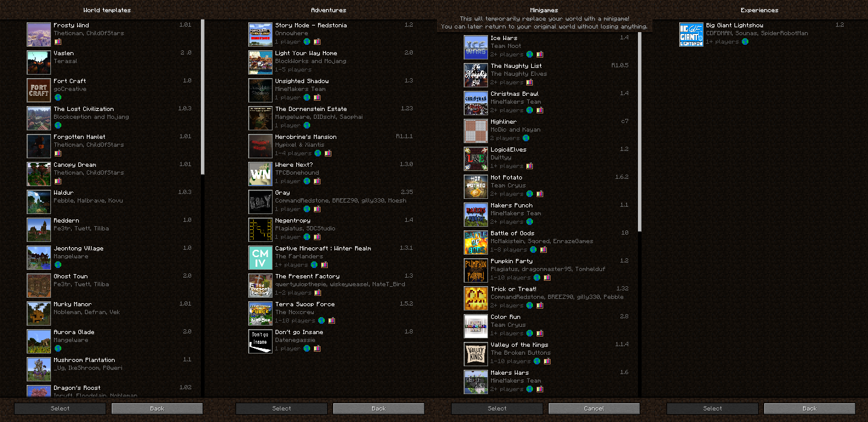Viewport: 868px width, 422px height.
Task: Choose the Murky Manor pumpkin thumbnail
Action: click(x=39, y=313)
